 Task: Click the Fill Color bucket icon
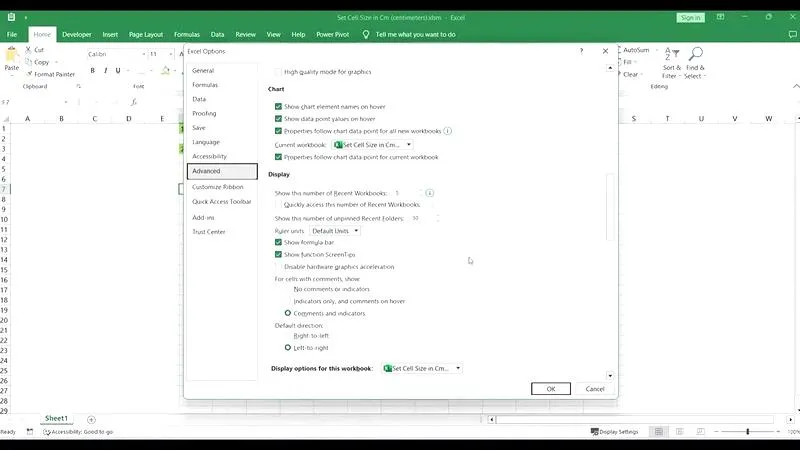click(165, 70)
